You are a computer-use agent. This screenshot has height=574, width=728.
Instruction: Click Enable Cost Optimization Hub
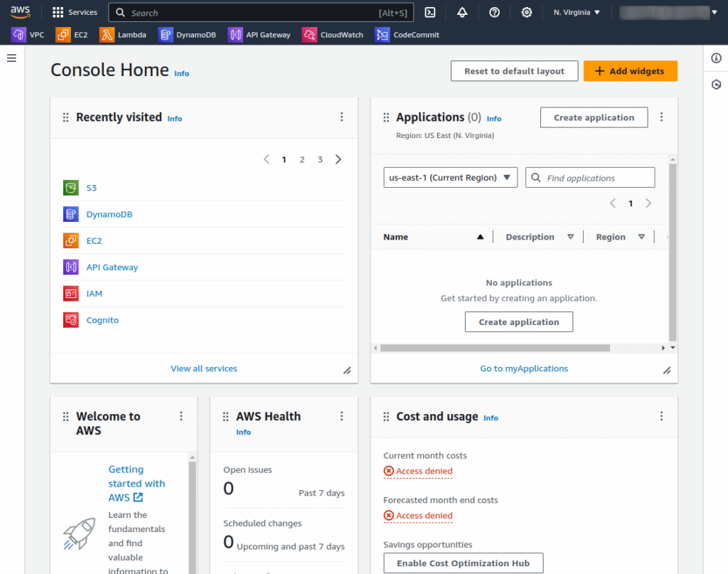[x=464, y=563]
